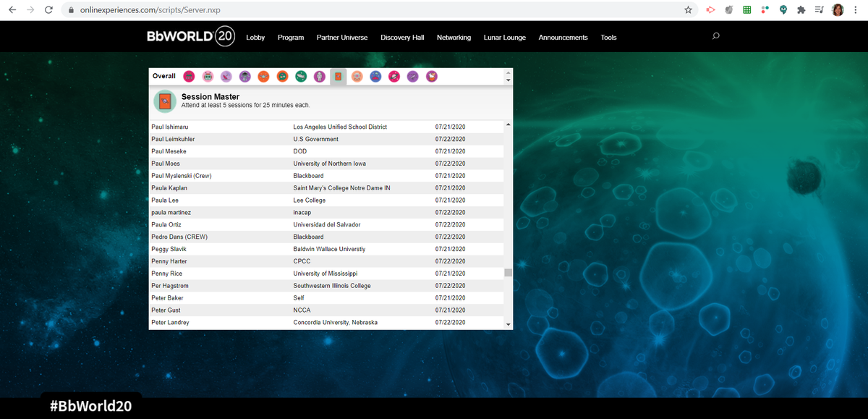Open the Lobby menu item
Screen dimensions: 868x419
pyautogui.click(x=255, y=38)
